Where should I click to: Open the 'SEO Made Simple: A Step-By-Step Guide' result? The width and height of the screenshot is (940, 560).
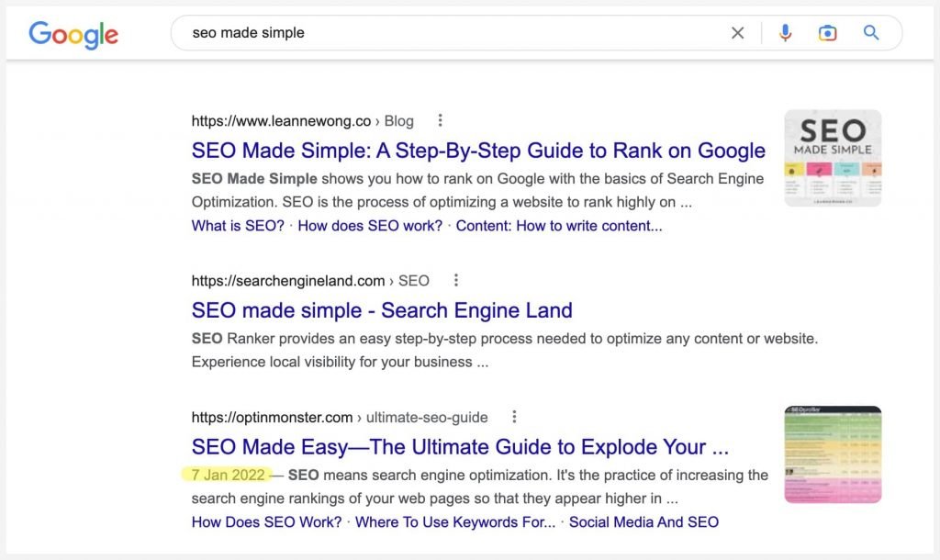(476, 150)
